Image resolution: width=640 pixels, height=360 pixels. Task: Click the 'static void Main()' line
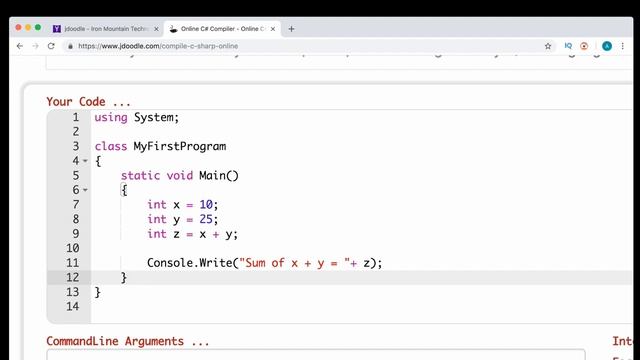point(180,176)
